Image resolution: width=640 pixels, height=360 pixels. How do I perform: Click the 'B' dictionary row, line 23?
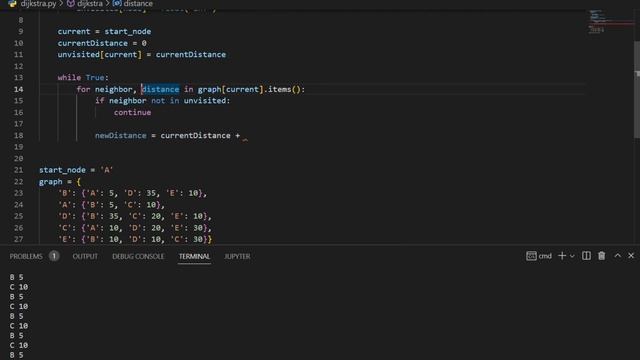click(x=133, y=193)
